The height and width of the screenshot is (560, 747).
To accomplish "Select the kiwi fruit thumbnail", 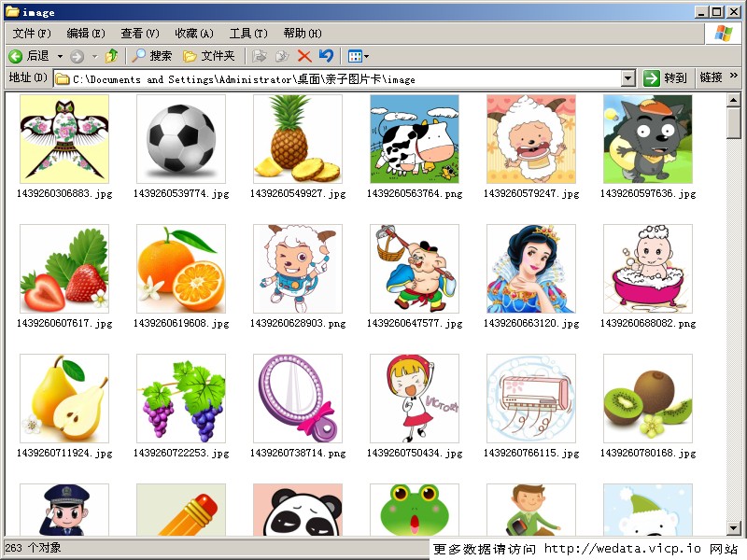I will coord(648,399).
